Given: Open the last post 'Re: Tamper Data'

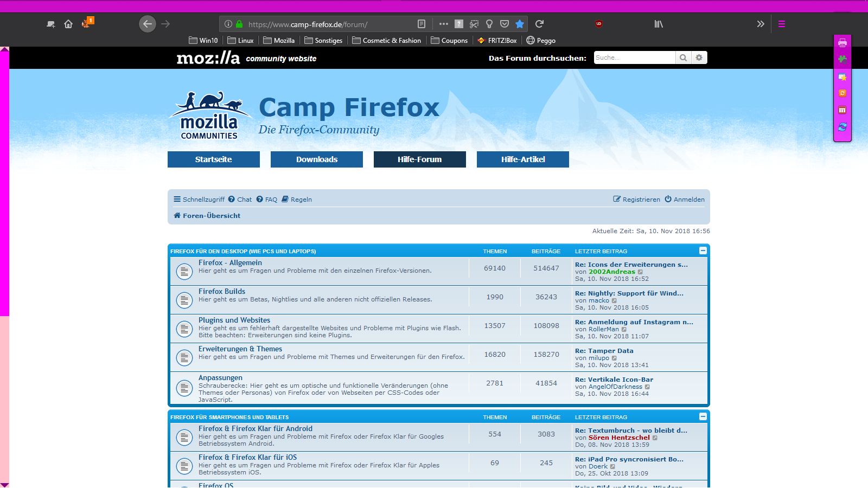Looking at the screenshot, I should point(604,351).
